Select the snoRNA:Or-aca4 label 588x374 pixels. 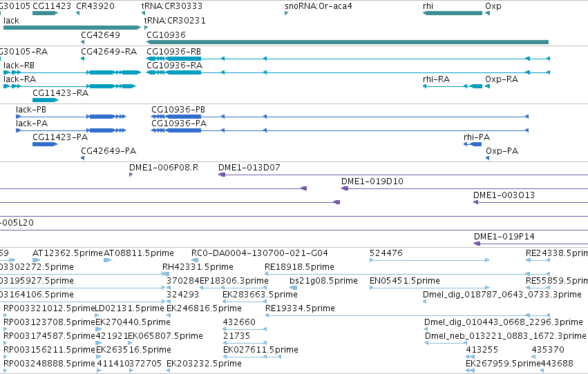[x=319, y=6]
